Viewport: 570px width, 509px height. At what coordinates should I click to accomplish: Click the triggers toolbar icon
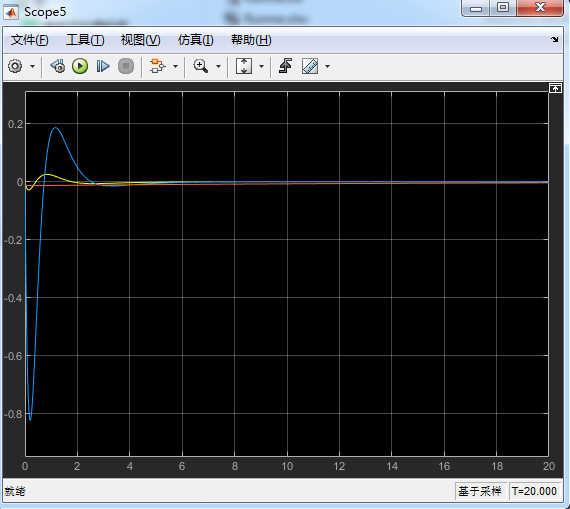[285, 66]
